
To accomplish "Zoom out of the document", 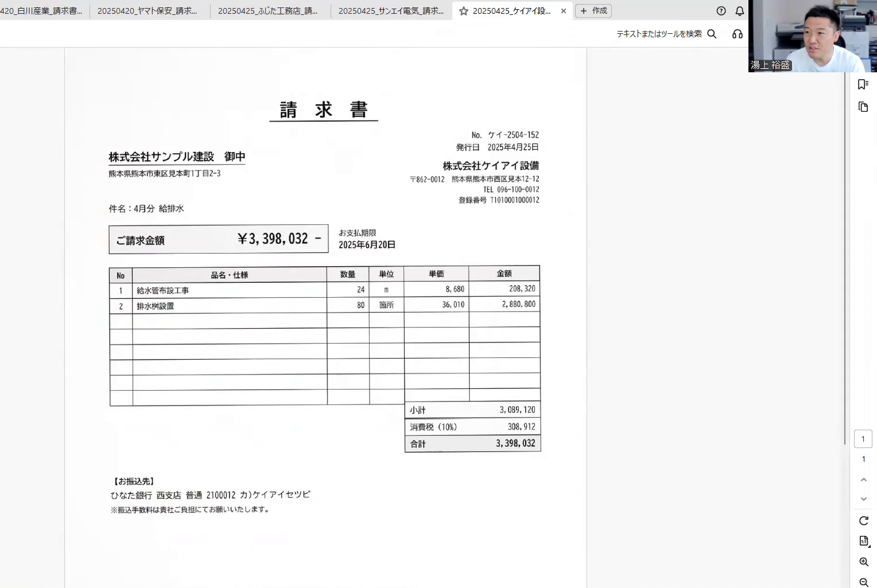I will pyautogui.click(x=864, y=582).
